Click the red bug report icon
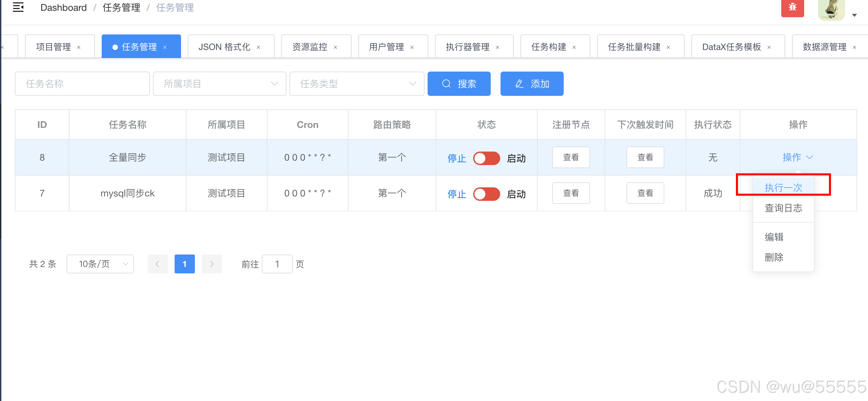868x401 pixels. (792, 7)
